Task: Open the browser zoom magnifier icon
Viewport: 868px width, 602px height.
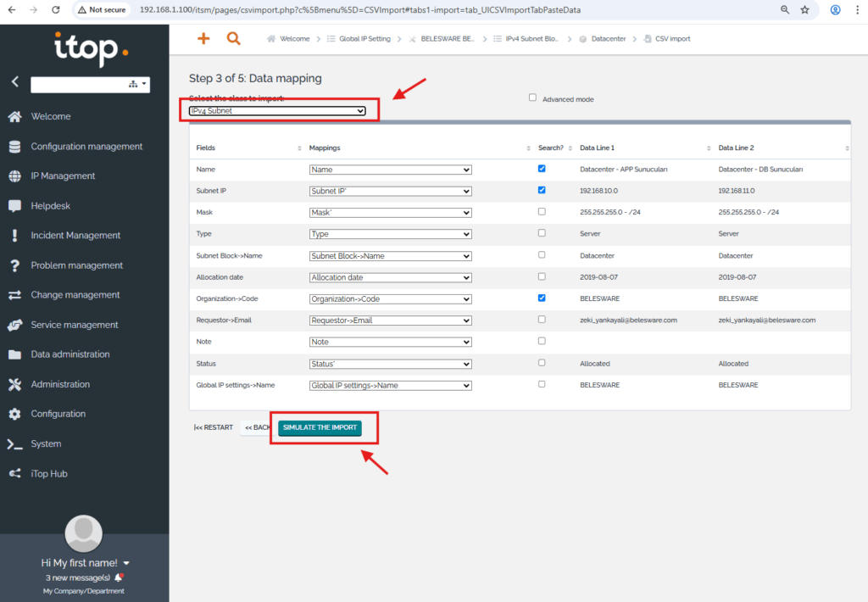Action: [x=785, y=10]
